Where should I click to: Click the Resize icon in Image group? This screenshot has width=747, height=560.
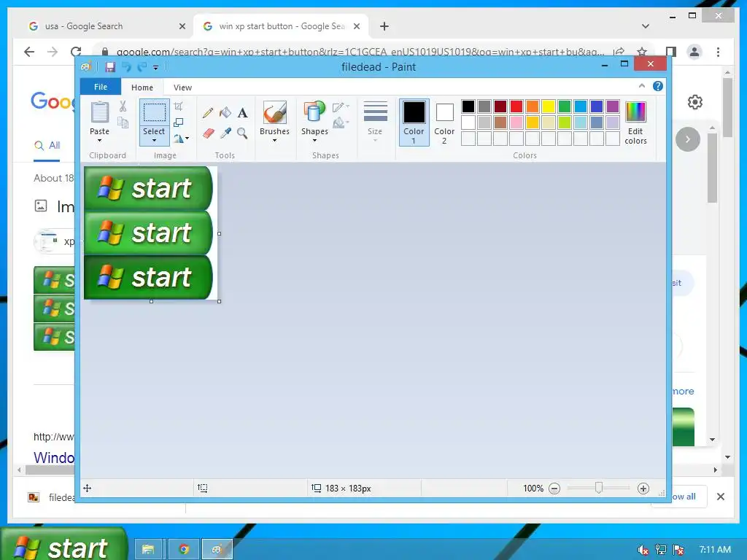coord(179,122)
